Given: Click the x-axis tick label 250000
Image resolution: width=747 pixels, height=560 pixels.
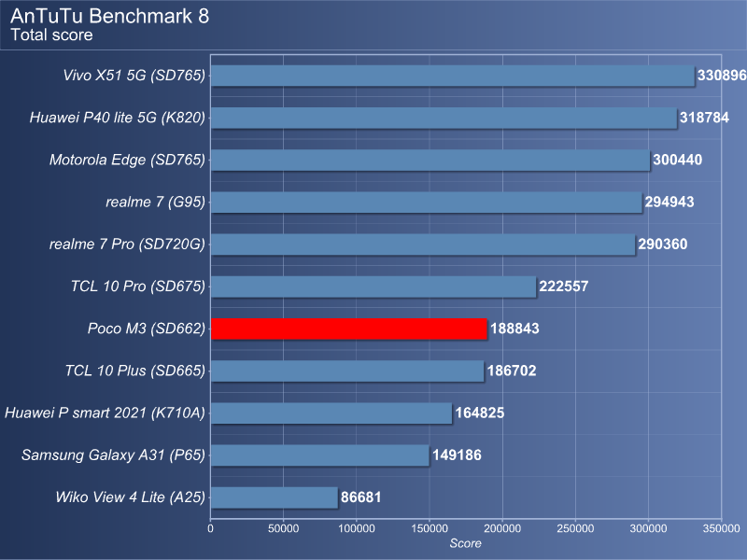Looking at the screenshot, I should click(575, 528).
